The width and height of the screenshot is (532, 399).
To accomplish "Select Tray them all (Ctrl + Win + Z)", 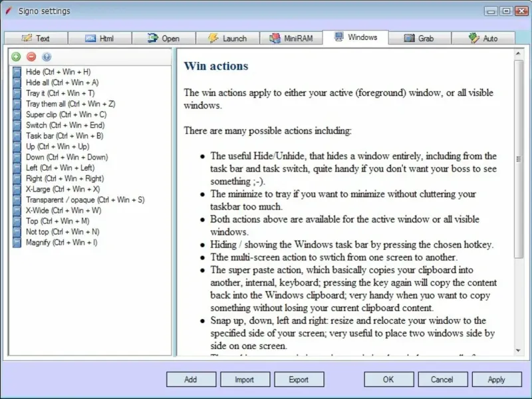I will (70, 104).
